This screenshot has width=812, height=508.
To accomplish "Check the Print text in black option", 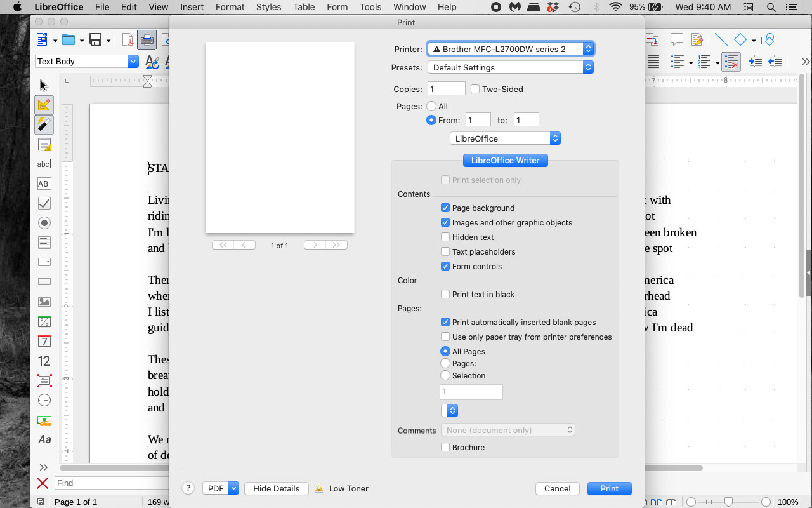I will 445,294.
